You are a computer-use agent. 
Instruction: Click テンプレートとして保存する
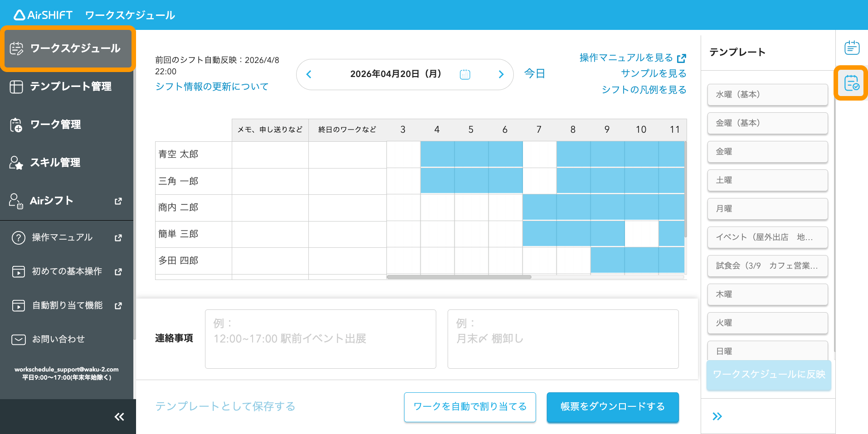225,406
